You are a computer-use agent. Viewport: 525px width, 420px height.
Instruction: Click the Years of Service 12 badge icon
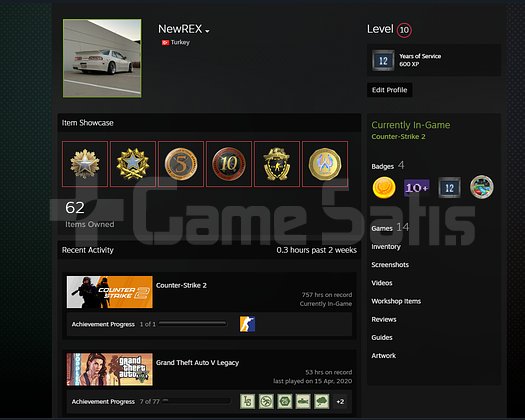(383, 60)
